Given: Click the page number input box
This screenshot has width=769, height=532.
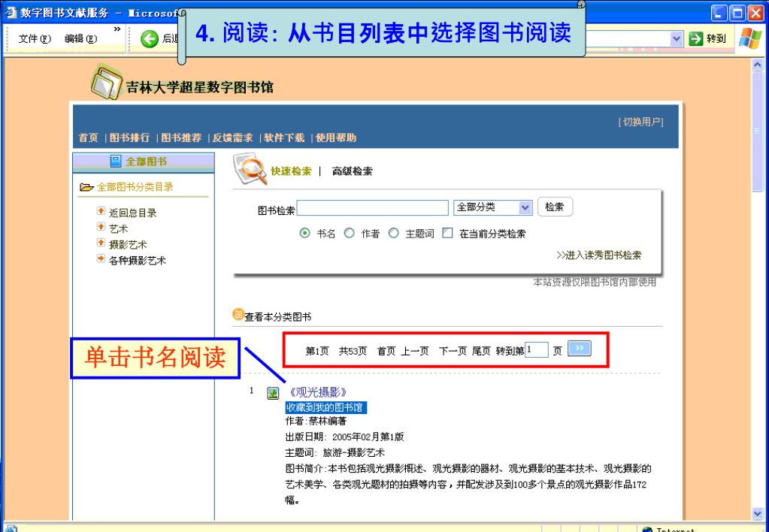Looking at the screenshot, I should [x=536, y=350].
